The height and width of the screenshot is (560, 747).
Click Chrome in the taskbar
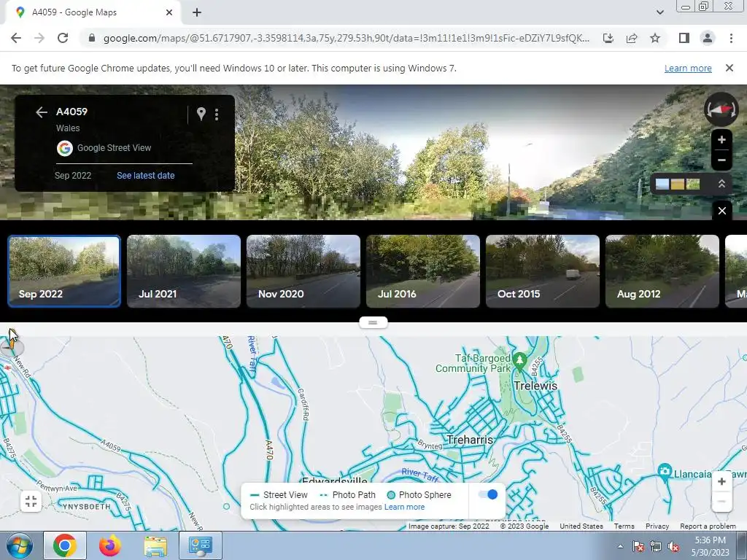coord(65,545)
